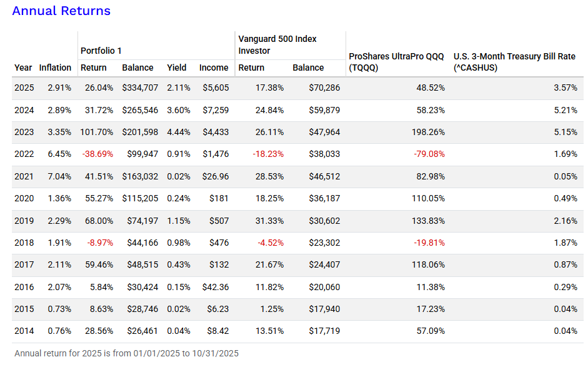The image size is (588, 367).
Task: Click the 68.00% portfolio return
Action: point(99,221)
